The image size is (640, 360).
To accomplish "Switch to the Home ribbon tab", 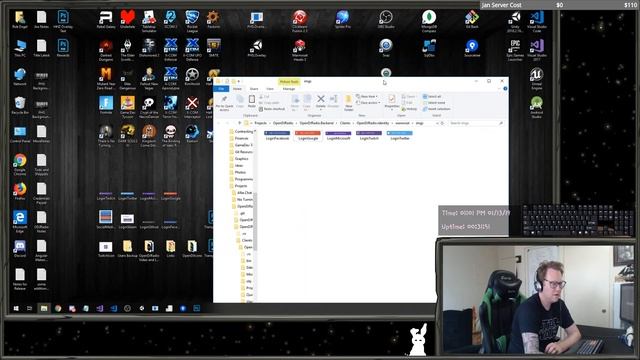I will [237, 89].
